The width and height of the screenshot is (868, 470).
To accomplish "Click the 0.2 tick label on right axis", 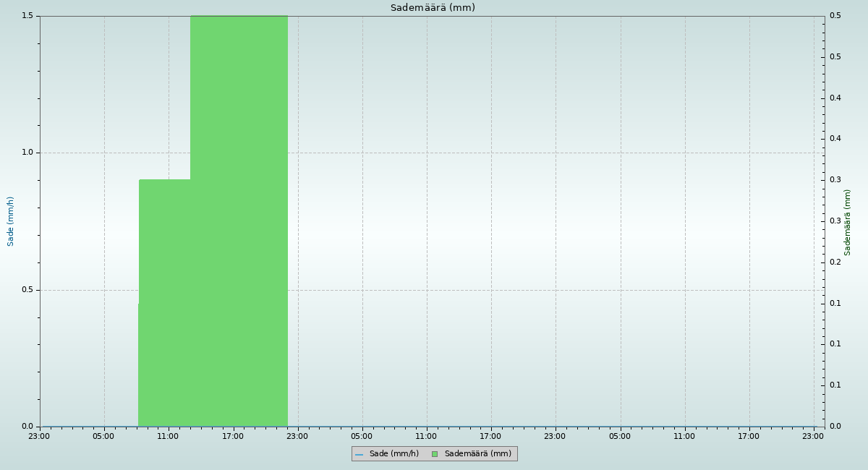I will (835, 262).
